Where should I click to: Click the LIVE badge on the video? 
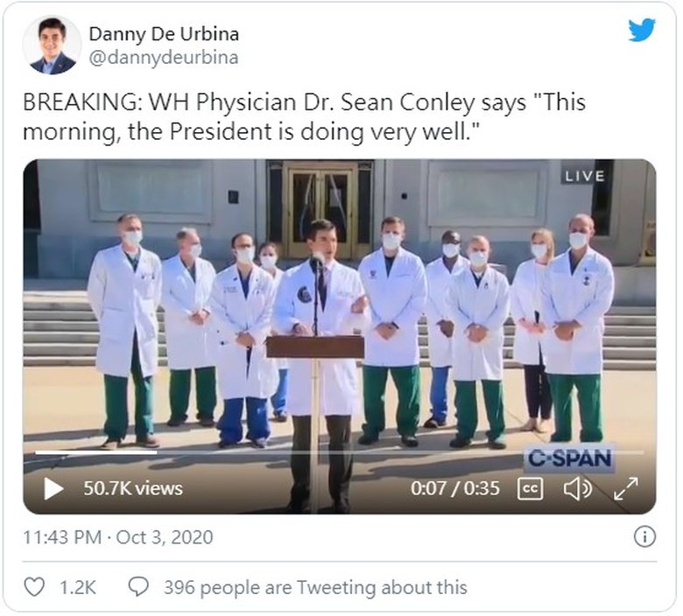[585, 176]
